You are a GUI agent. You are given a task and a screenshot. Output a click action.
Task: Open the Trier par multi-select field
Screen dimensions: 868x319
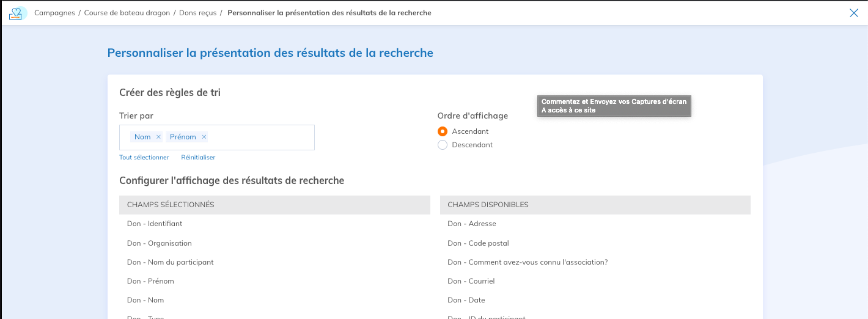pyautogui.click(x=260, y=137)
